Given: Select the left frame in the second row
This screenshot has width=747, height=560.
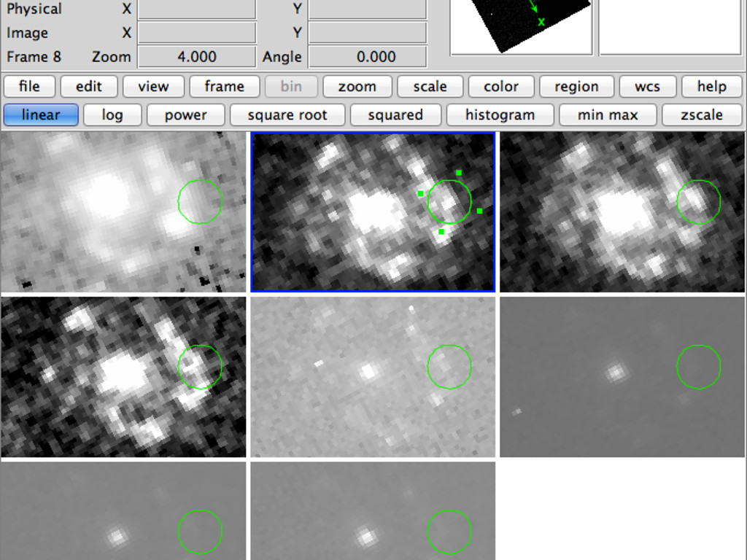Looking at the screenshot, I should pyautogui.click(x=123, y=377).
